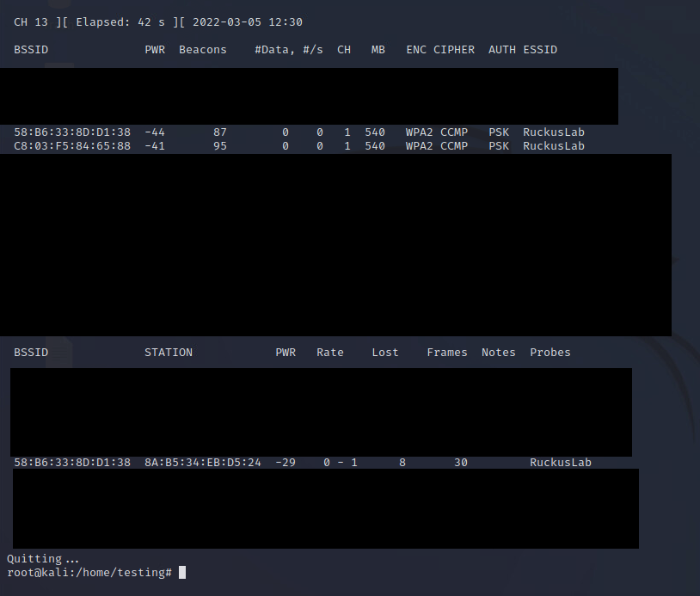Click the RuckusLab probe entry
700x596 pixels.
(561, 463)
